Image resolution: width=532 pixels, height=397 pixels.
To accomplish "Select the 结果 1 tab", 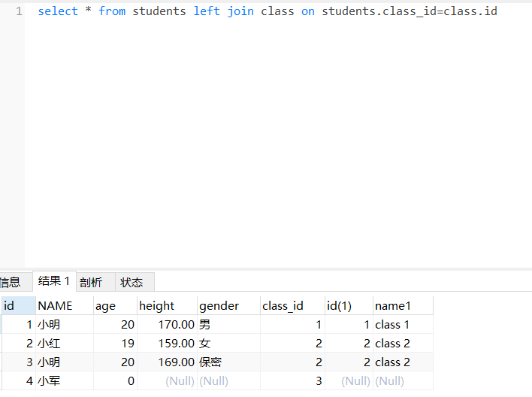I will pos(53,281).
